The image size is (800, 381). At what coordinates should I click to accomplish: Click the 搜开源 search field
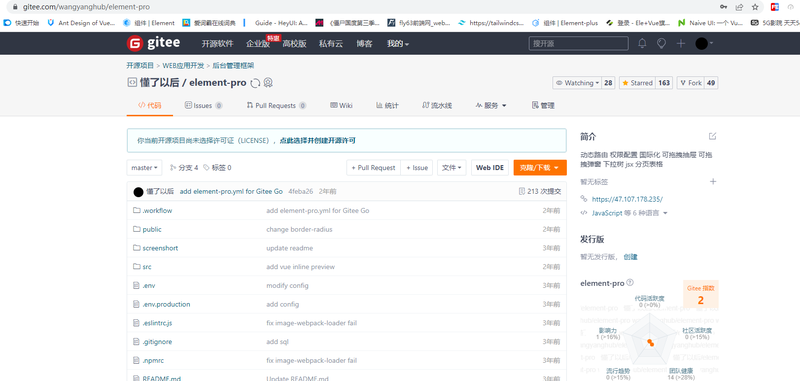(579, 44)
